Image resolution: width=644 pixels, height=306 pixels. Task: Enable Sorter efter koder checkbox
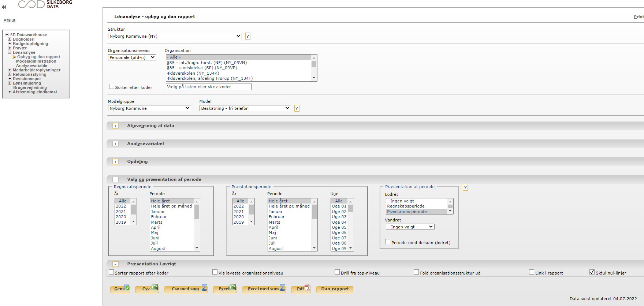pyautogui.click(x=112, y=87)
